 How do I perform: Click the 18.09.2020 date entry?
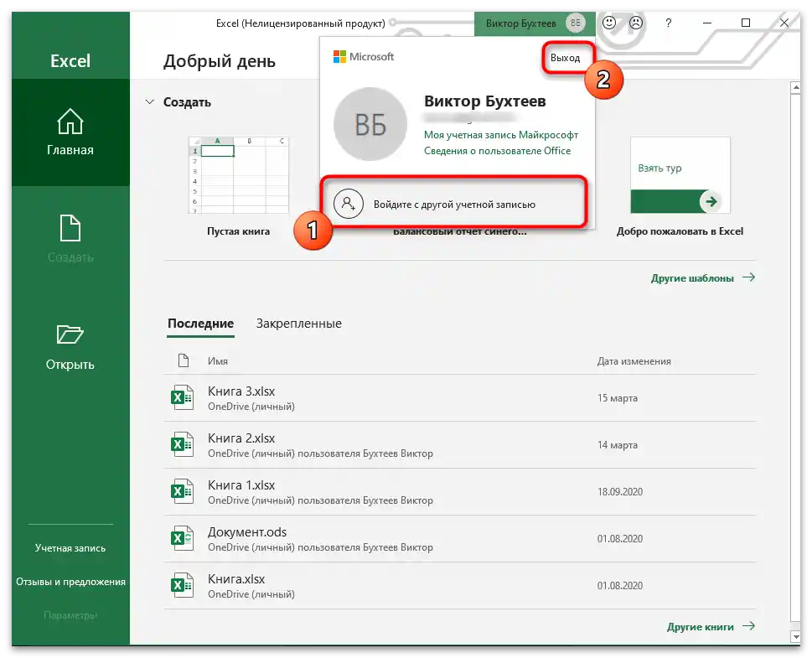[620, 492]
